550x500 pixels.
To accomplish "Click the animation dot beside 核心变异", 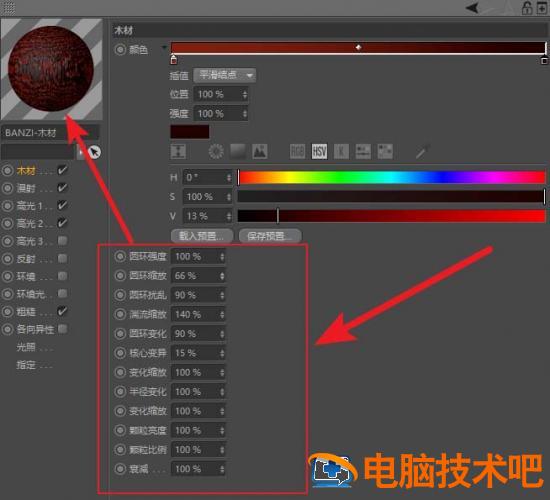I will 120,353.
